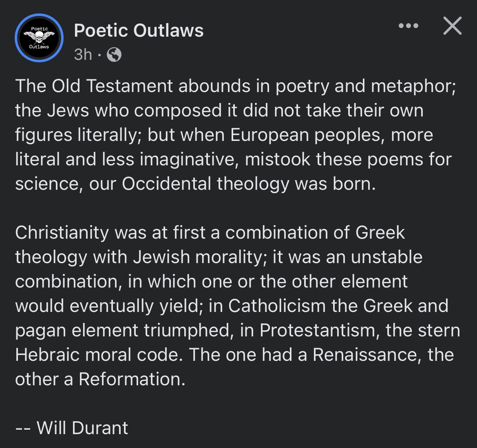This screenshot has height=448, width=477.
Task: Open the three-dot post options menu
Action: point(408,26)
